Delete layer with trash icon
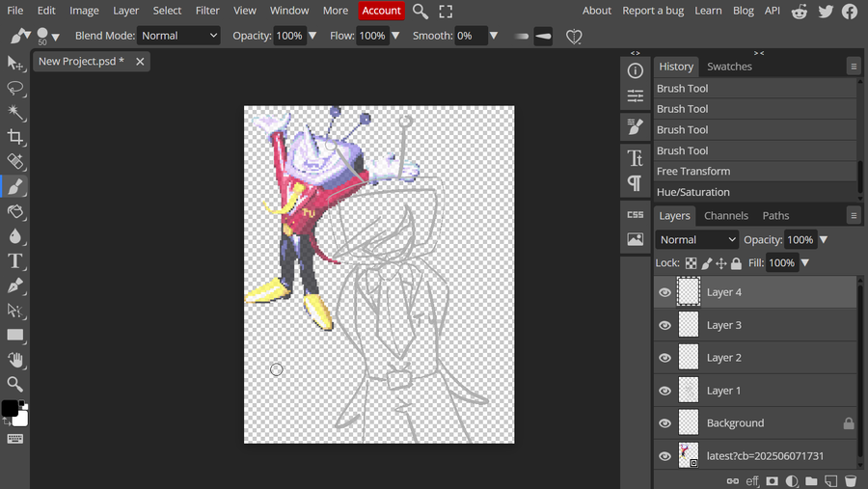Image resolution: width=868 pixels, height=489 pixels. point(851,480)
